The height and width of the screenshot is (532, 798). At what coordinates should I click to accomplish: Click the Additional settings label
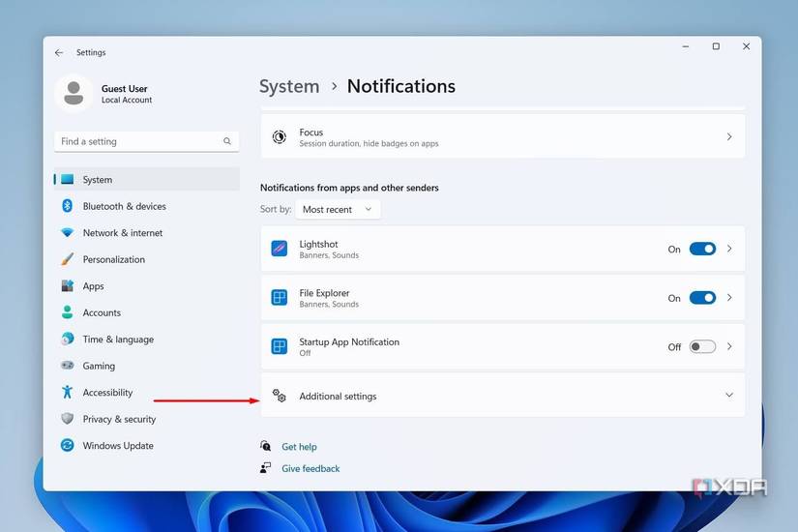pos(338,396)
